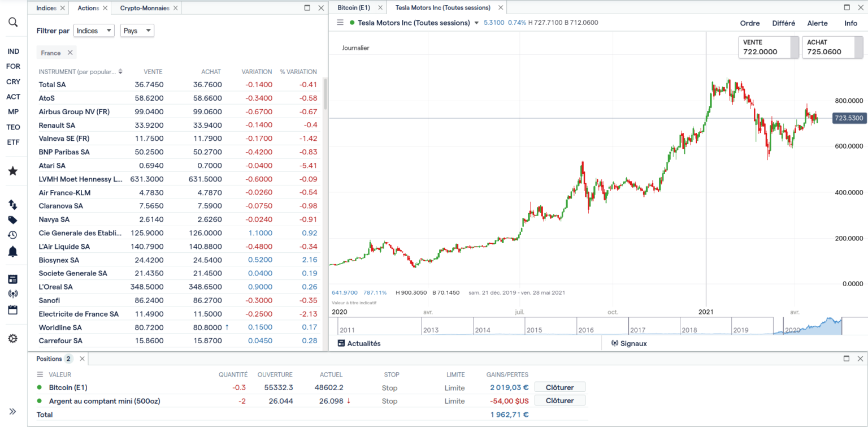Viewport: 868px width, 427px height.
Task: Open the settings gear icon
Action: pos(13,339)
